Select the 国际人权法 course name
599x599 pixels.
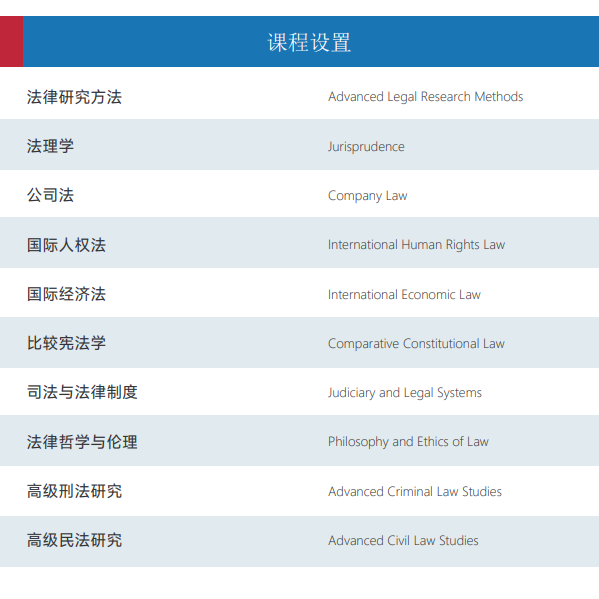point(66,245)
